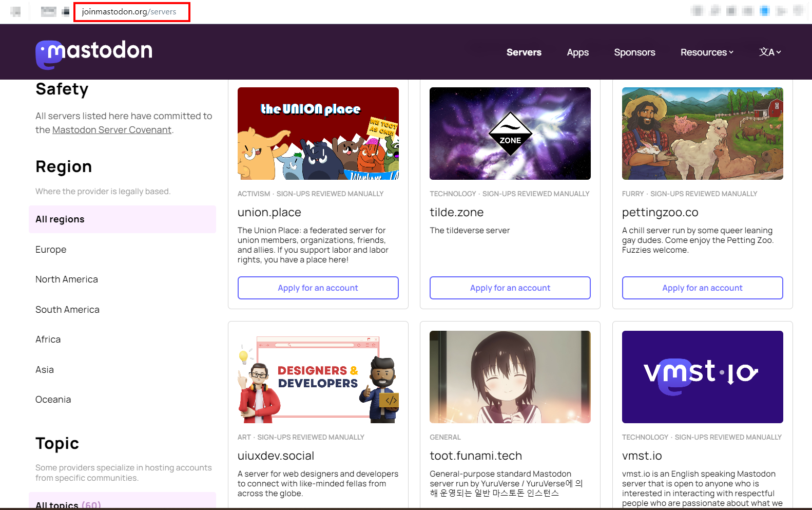Click the Topic section heading
Screen dimensions: 812x510
click(x=57, y=443)
